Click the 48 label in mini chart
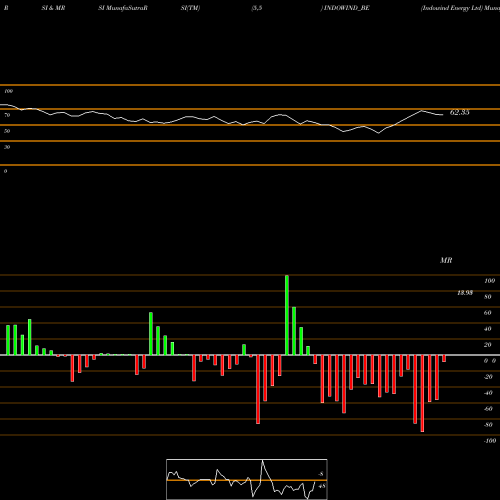Screen dimensions: 500x500 click(x=322, y=486)
